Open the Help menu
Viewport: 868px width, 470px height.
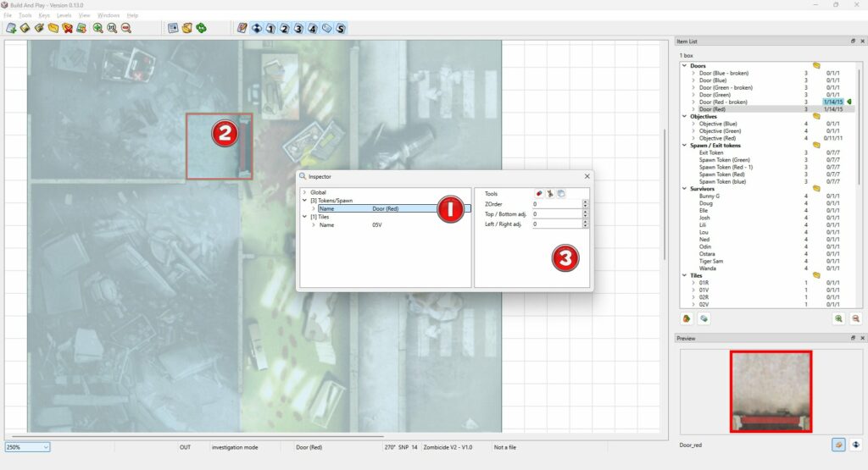pyautogui.click(x=132, y=15)
